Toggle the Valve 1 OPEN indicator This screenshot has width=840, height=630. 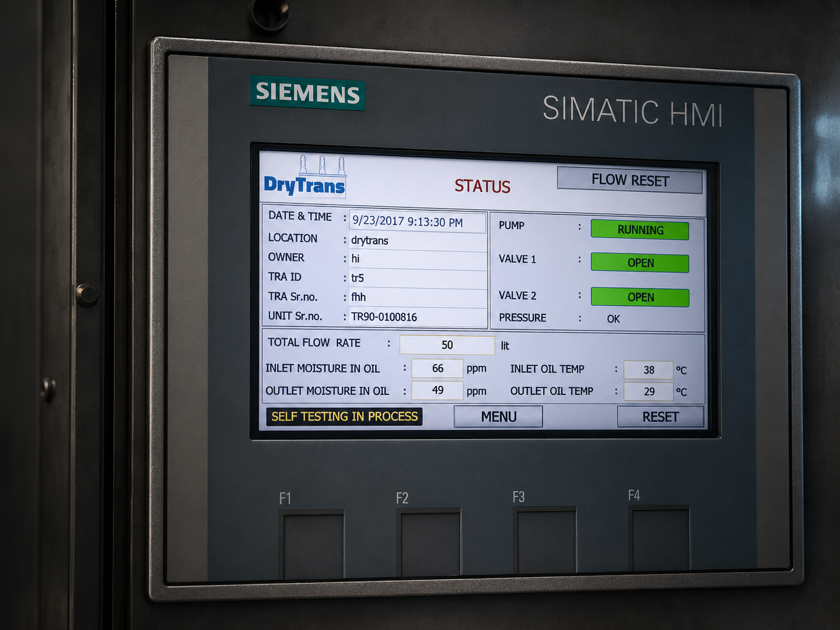click(x=640, y=263)
